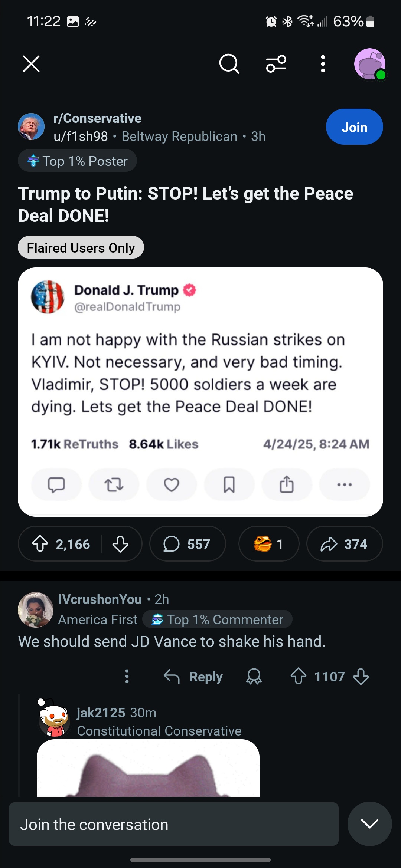This screenshot has height=868, width=401.
Task: Reply to IVcrushonYou's comment
Action: pos(193,677)
